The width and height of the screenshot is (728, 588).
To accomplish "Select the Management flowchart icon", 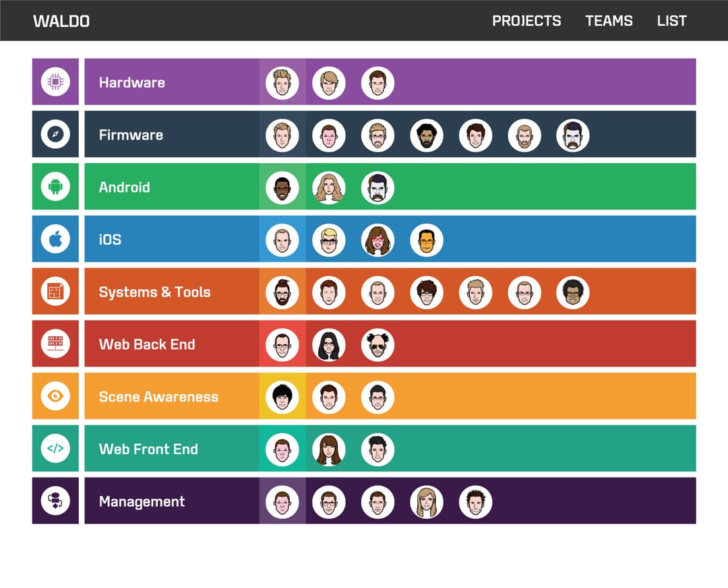I will (55, 500).
